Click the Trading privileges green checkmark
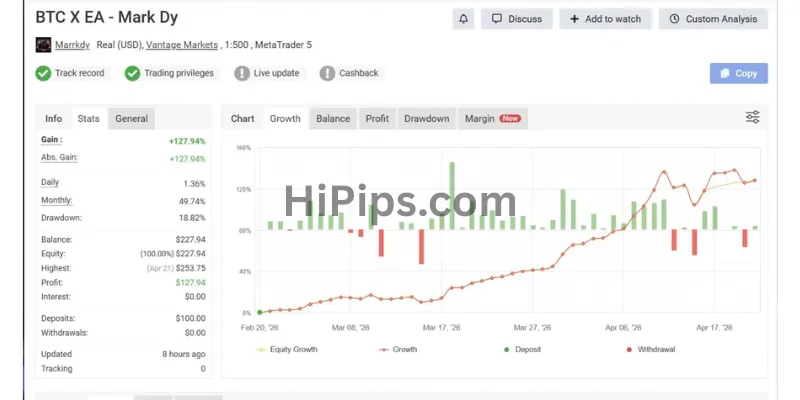The image size is (800, 400). click(x=132, y=73)
